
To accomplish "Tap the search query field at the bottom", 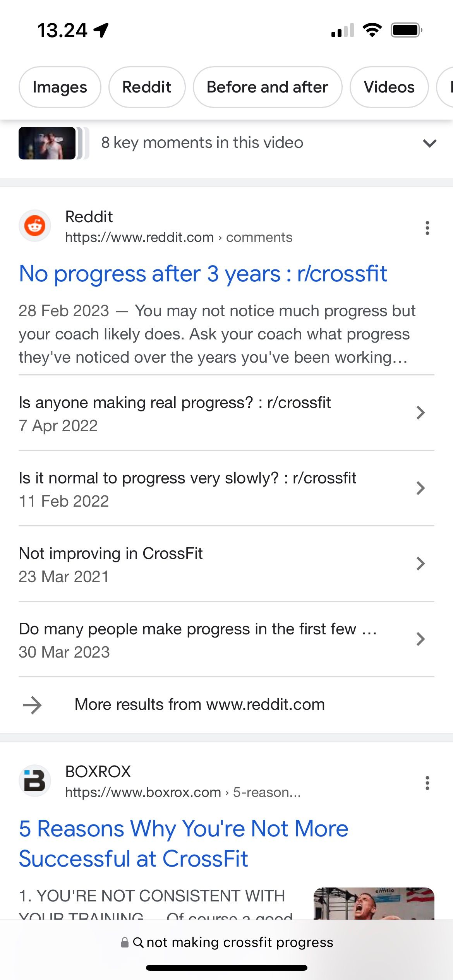I will pyautogui.click(x=240, y=942).
